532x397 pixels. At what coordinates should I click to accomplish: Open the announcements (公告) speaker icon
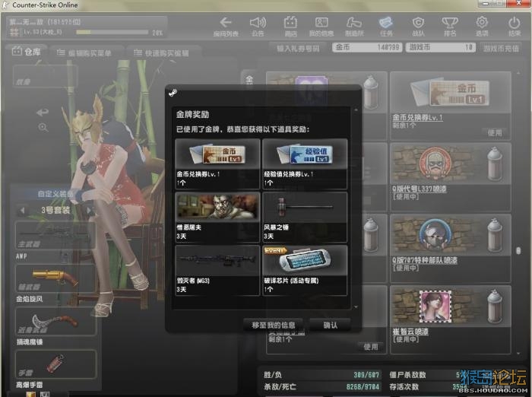click(x=258, y=26)
